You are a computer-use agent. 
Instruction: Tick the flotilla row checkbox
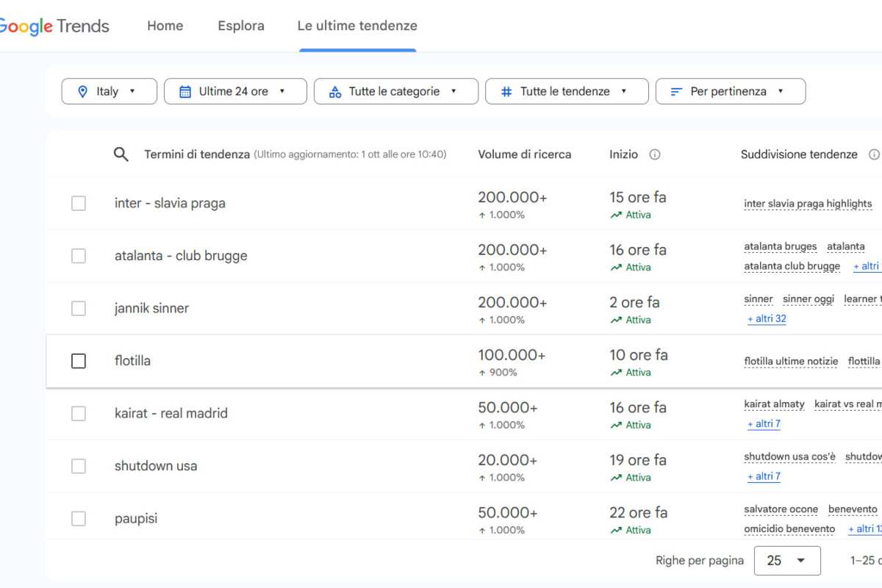pos(79,361)
